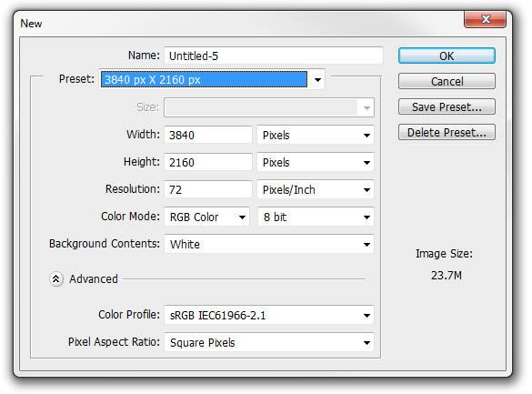The image size is (532, 394).
Task: Open the Color Profile sRGB dropdown
Action: coord(269,315)
